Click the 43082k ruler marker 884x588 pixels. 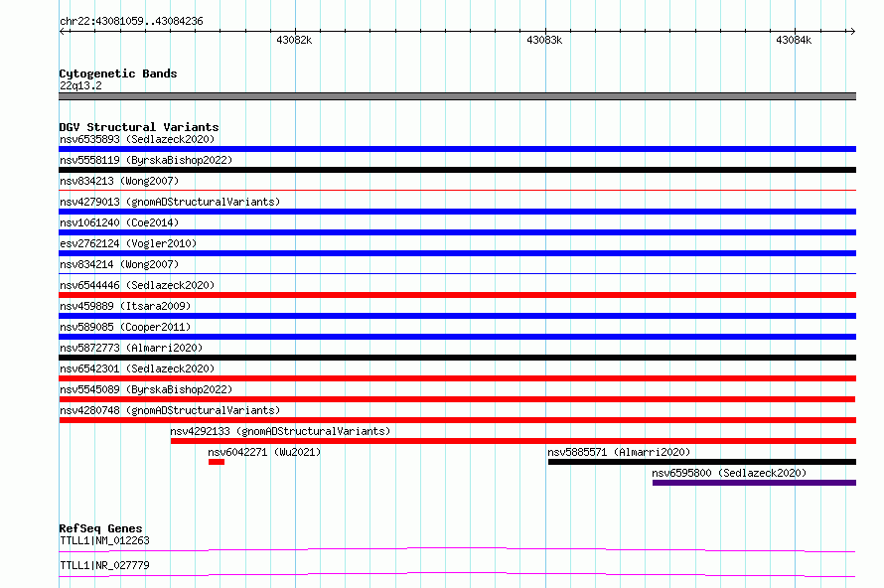[x=294, y=40]
